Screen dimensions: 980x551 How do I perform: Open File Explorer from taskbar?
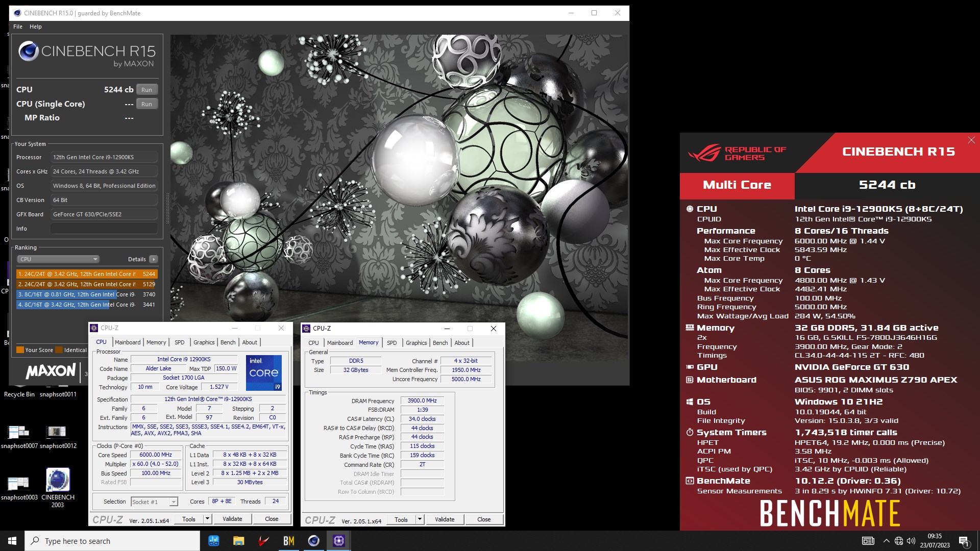[238, 541]
